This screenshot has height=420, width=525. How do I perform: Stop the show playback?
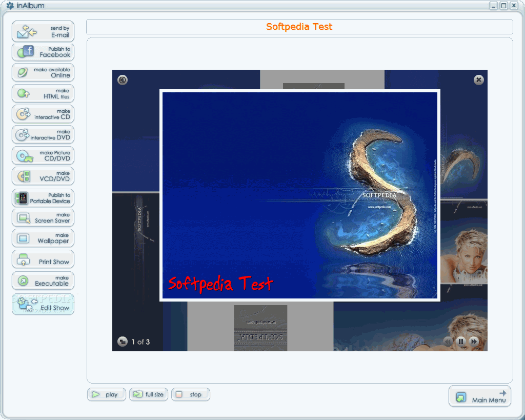pos(191,394)
